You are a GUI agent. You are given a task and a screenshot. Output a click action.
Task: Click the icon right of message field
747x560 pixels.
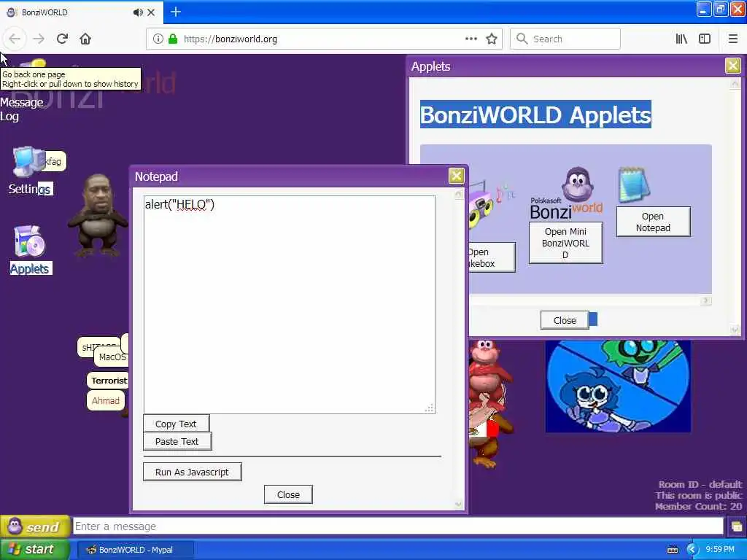point(736,526)
